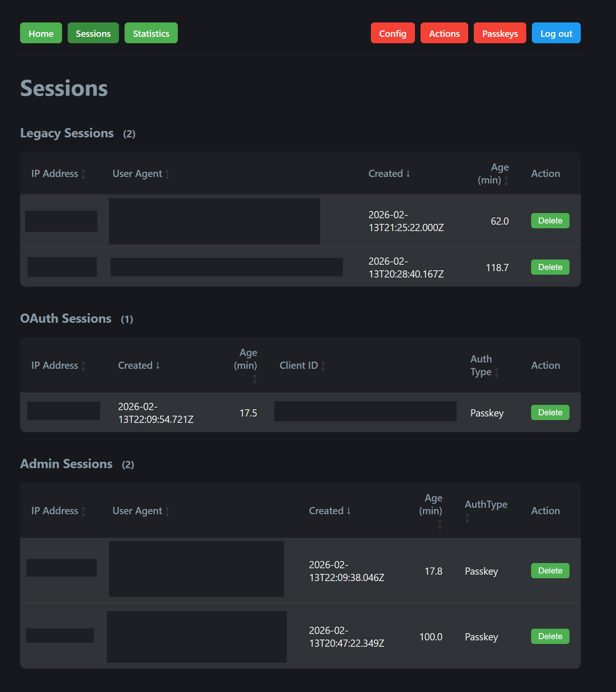Open the Sessions nav tab

pyautogui.click(x=93, y=33)
